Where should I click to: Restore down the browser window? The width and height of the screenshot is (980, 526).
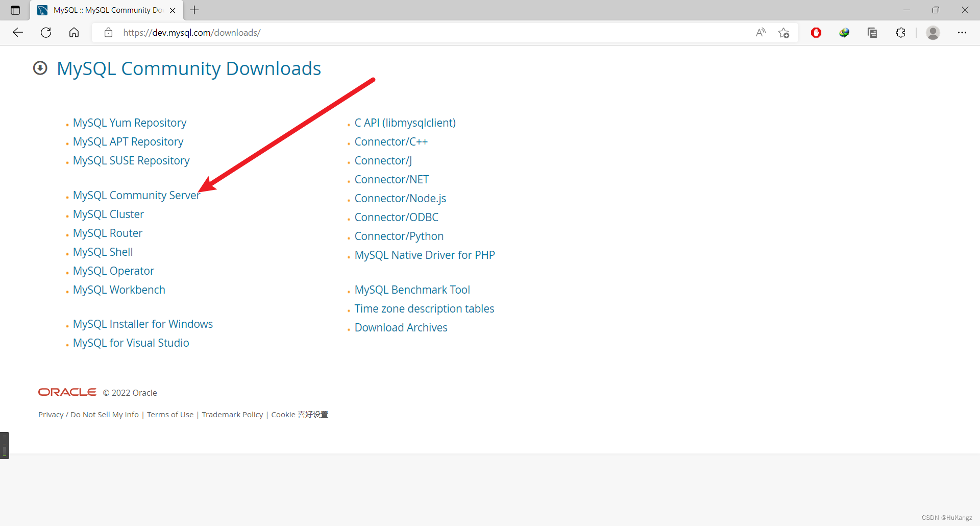point(936,10)
